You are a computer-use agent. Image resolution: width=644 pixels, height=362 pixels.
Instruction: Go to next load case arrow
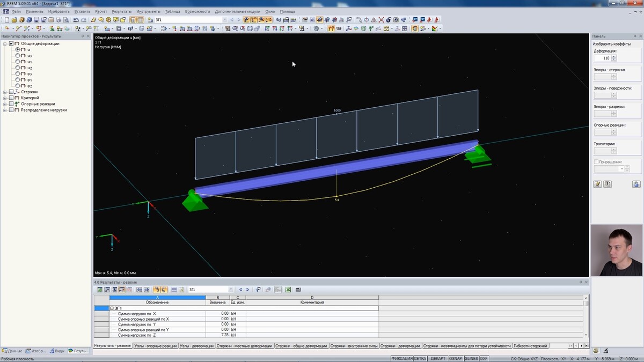tap(239, 20)
